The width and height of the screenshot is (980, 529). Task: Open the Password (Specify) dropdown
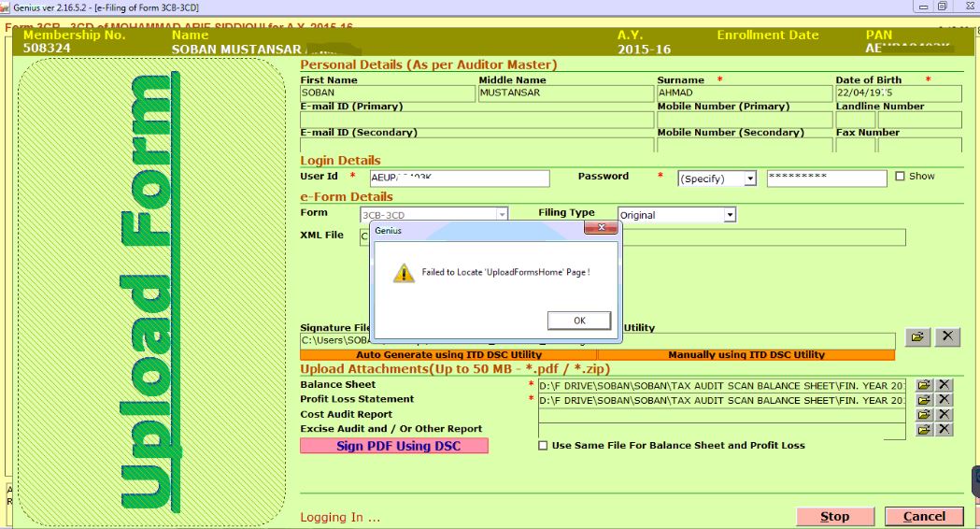coord(749,179)
